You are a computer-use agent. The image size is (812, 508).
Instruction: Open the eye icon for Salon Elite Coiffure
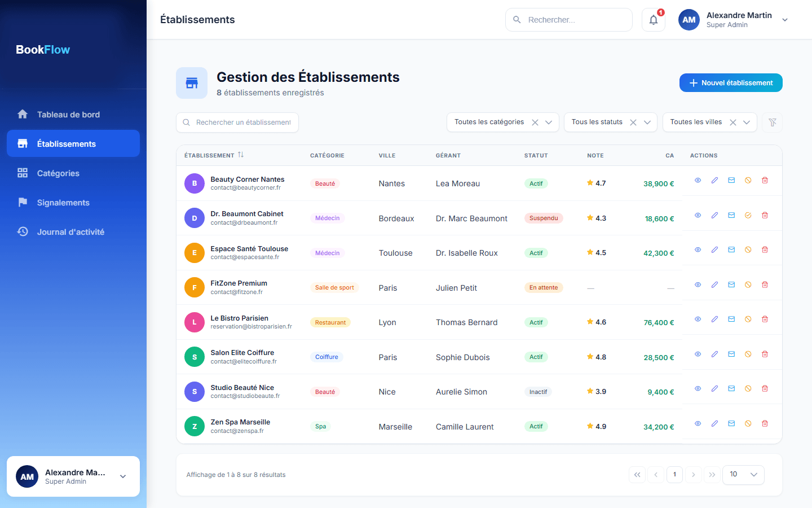pyautogui.click(x=698, y=354)
